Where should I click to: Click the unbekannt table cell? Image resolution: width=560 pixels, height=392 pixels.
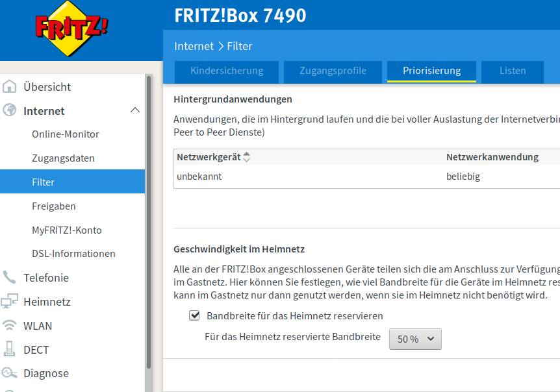[x=199, y=177]
